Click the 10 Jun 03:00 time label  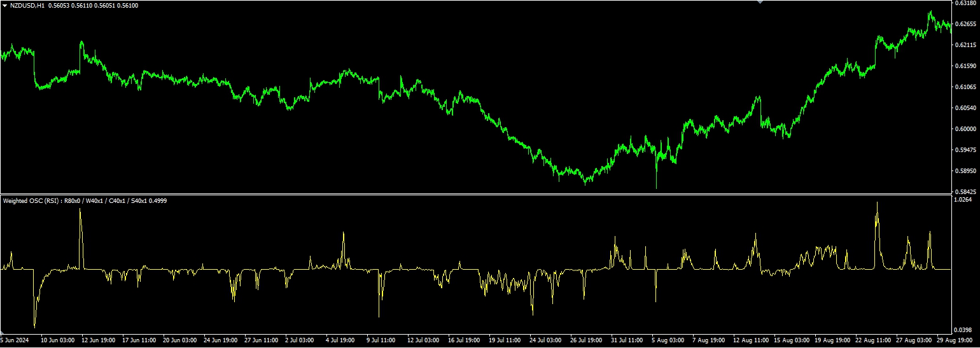(x=57, y=340)
